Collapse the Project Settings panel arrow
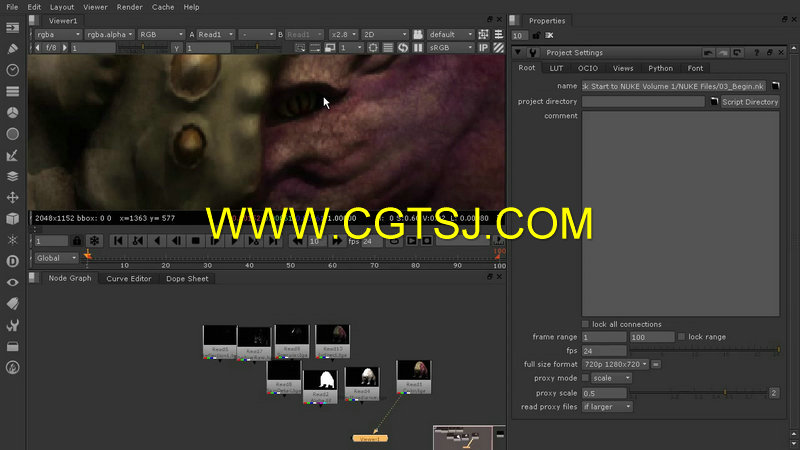This screenshot has width=800, height=450. [518, 52]
